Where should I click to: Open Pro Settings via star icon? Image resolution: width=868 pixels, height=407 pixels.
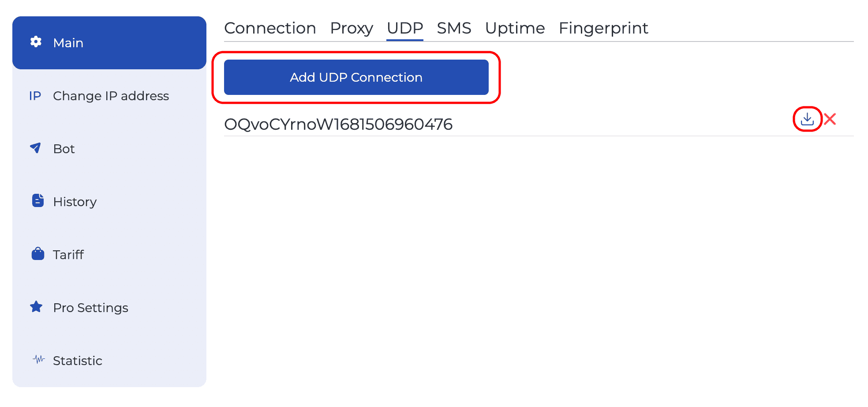[37, 307]
